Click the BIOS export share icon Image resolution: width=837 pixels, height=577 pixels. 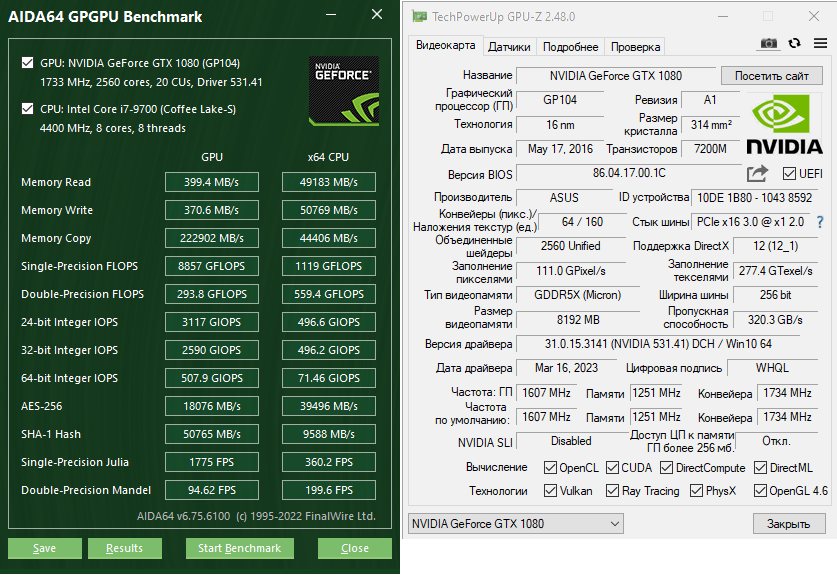[x=757, y=173]
